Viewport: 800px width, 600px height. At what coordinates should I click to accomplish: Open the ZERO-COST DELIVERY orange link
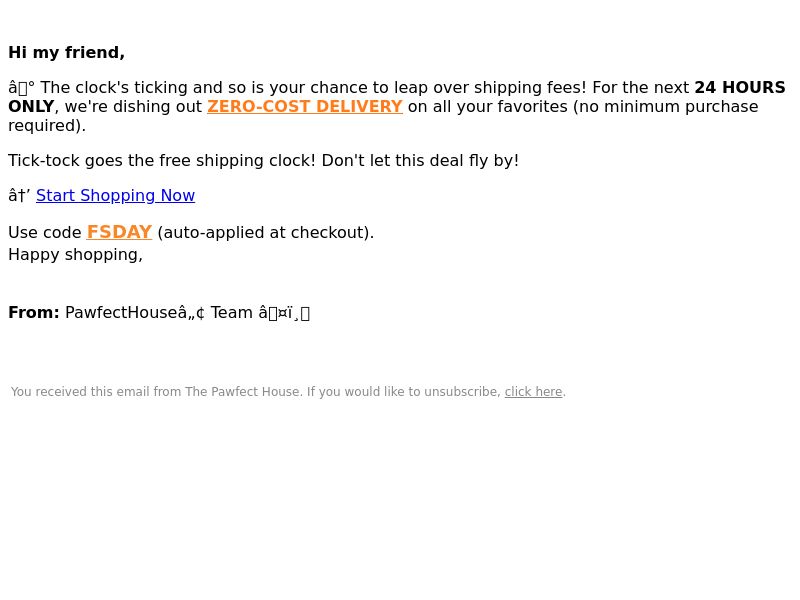(305, 107)
